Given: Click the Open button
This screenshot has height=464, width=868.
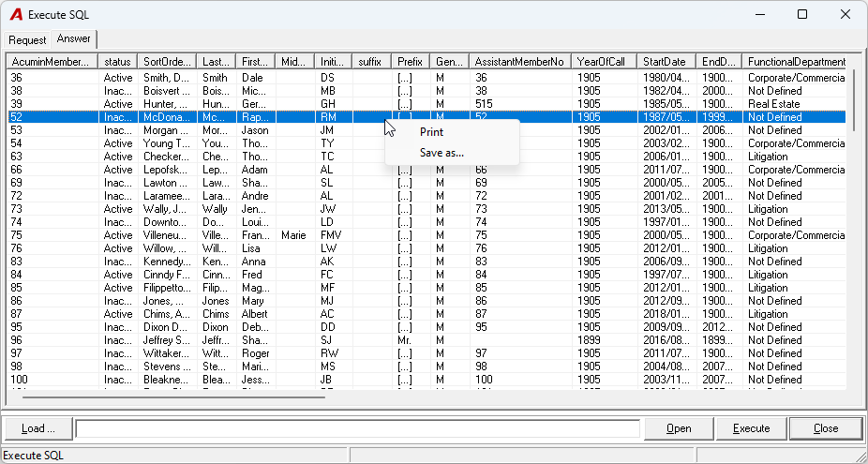Looking at the screenshot, I should [678, 428].
